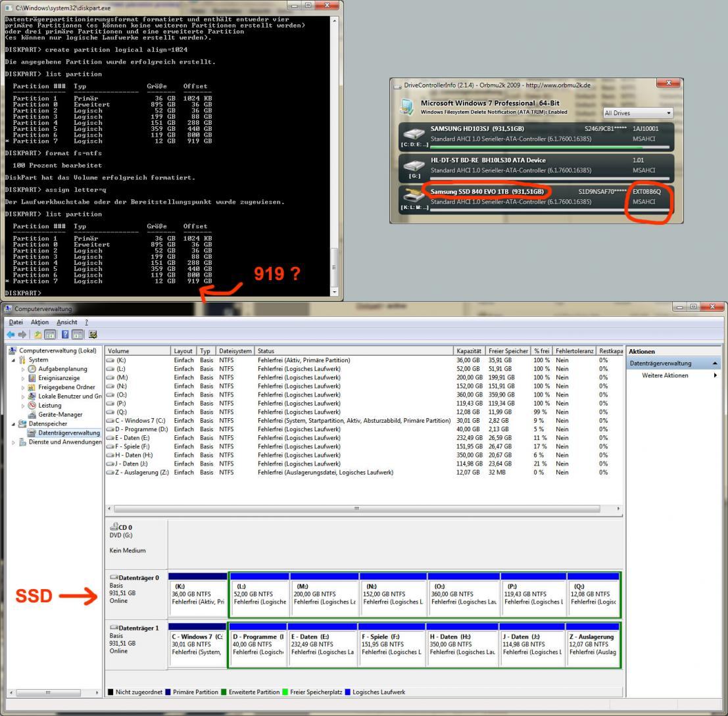728x716 pixels.
Task: Open the Aktion menu
Action: point(39,322)
